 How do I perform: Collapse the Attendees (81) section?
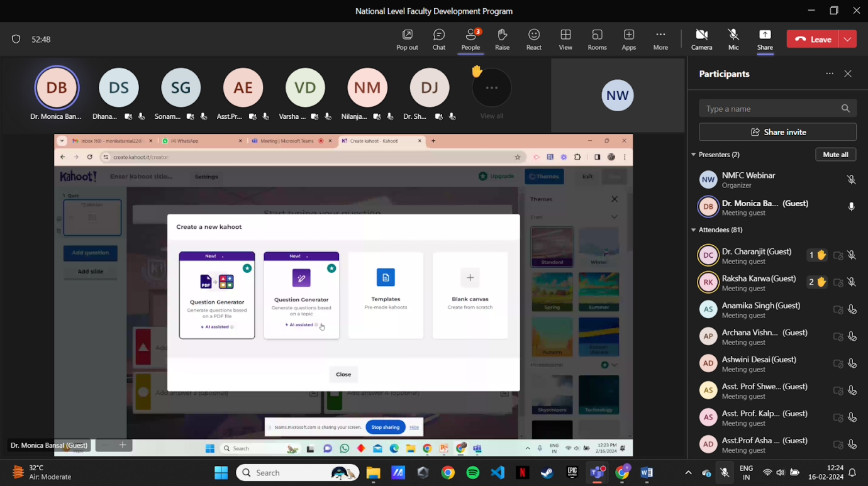694,230
